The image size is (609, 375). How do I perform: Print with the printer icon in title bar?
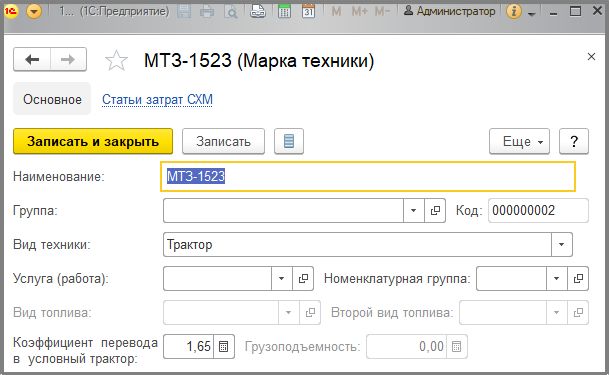207,12
